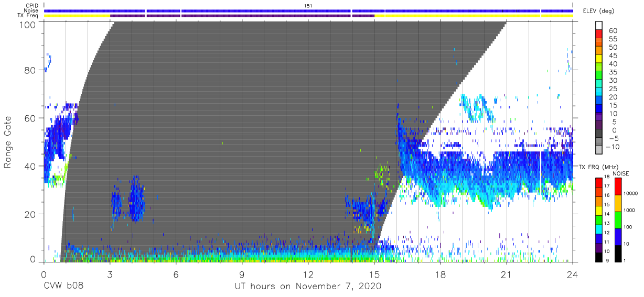
Task: Click the 60 tick on Range Gate axis
Action: (30, 118)
